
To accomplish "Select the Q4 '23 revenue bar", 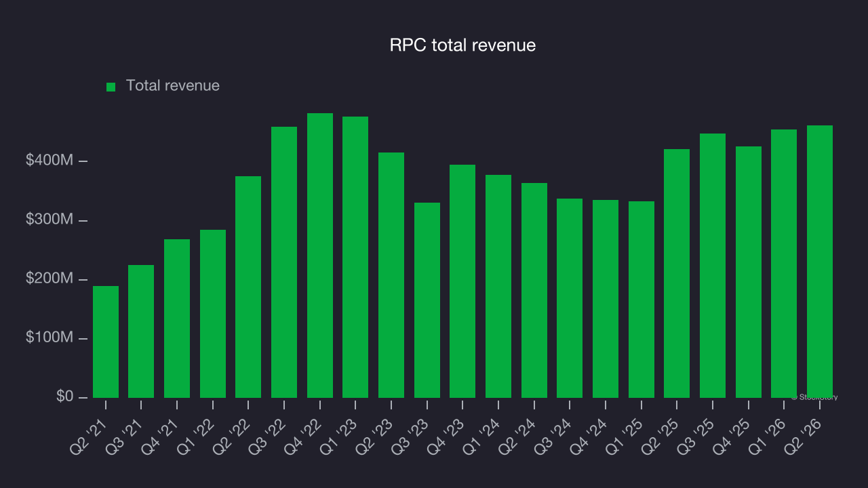I will click(462, 281).
